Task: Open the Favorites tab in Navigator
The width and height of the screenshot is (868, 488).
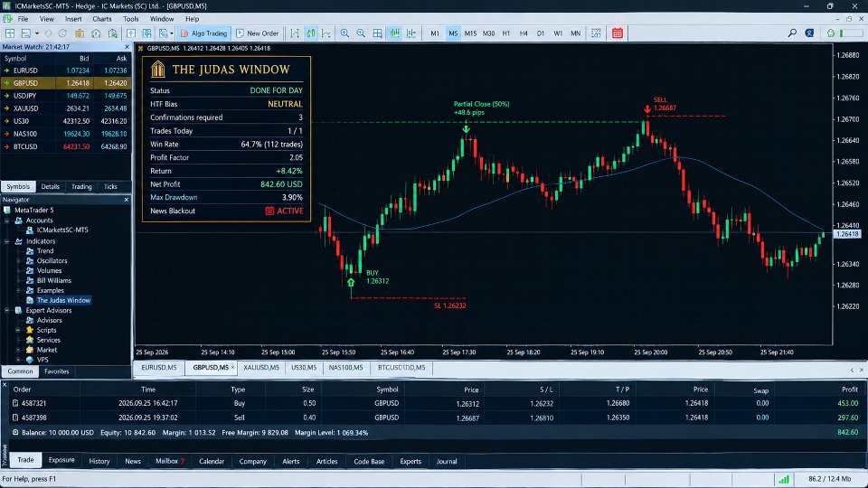Action: (56, 371)
